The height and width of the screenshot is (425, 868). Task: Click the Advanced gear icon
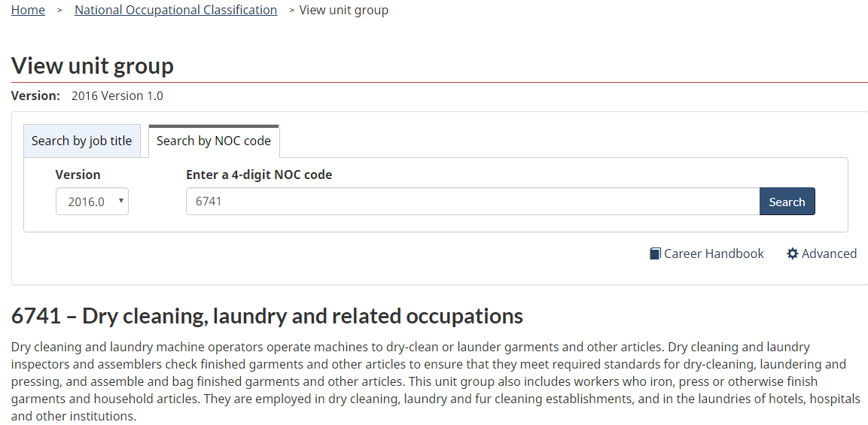(x=793, y=253)
